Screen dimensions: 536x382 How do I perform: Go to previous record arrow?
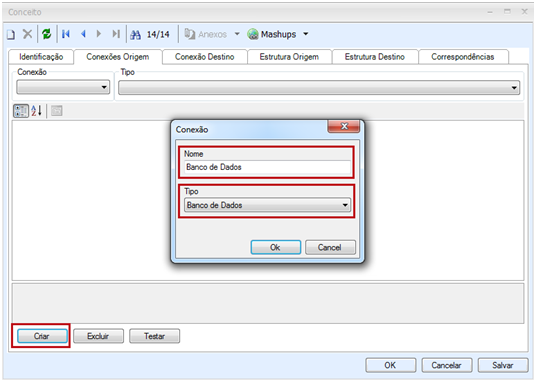83,34
